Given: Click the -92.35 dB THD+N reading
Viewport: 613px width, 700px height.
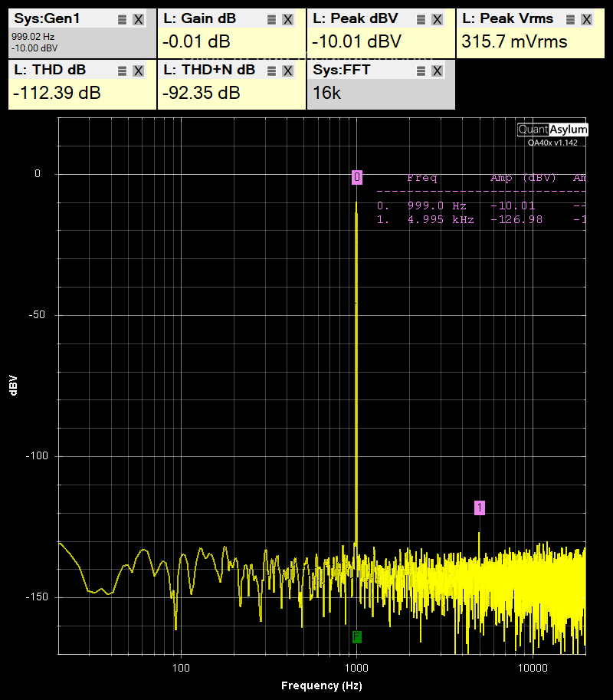Looking at the screenshot, I should pyautogui.click(x=202, y=93).
